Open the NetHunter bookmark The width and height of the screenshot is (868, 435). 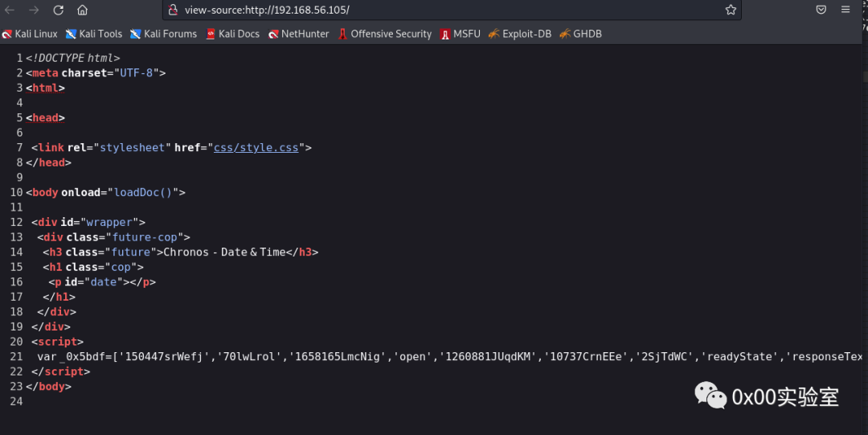coord(298,34)
